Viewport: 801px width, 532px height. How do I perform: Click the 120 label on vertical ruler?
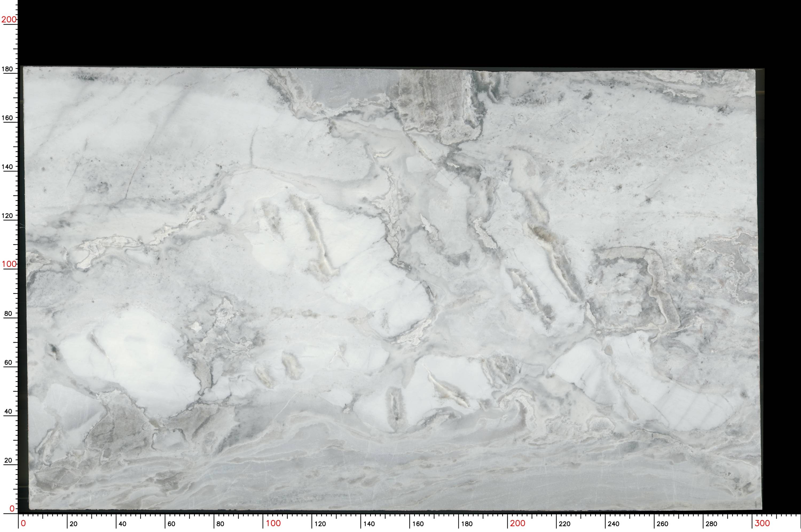coord(7,215)
